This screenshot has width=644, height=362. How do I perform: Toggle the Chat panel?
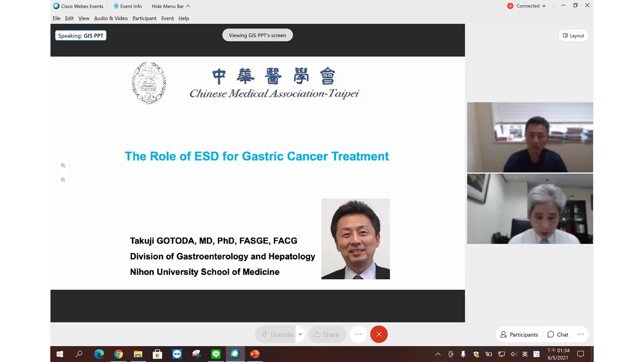pos(557,334)
